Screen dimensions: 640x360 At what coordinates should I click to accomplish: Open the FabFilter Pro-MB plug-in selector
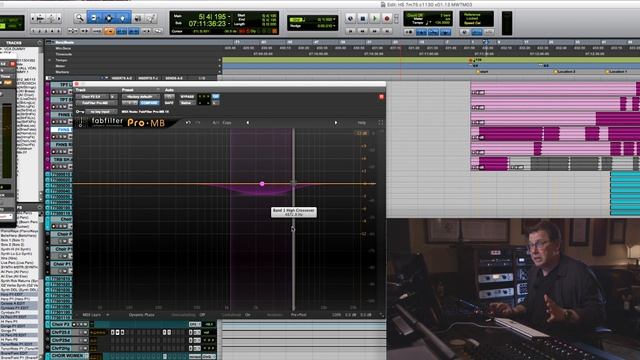[x=96, y=103]
